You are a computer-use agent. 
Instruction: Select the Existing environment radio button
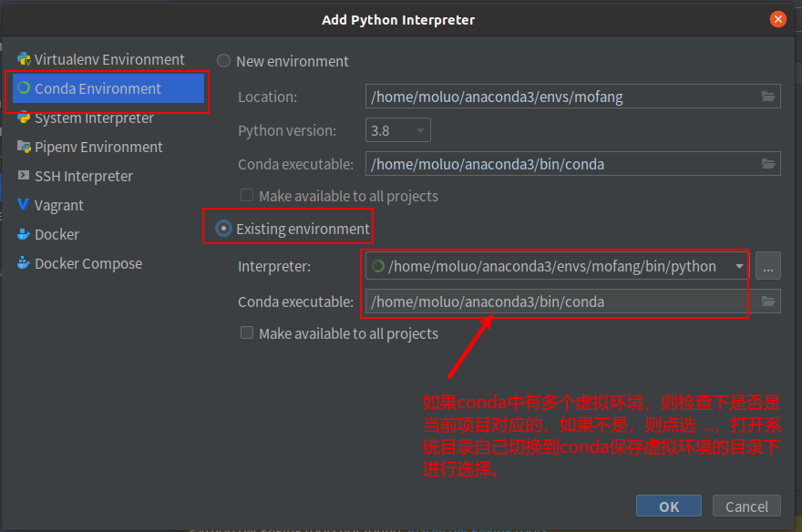tap(223, 229)
